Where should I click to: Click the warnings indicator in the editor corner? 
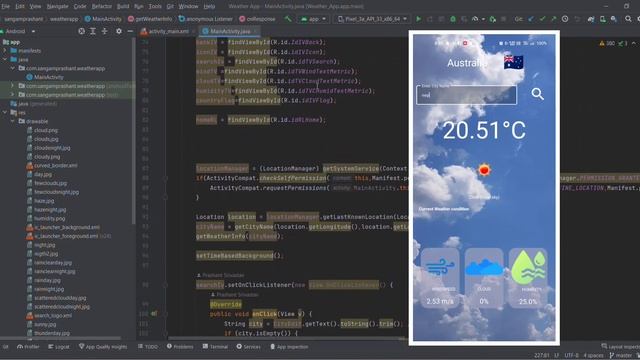[x=607, y=43]
